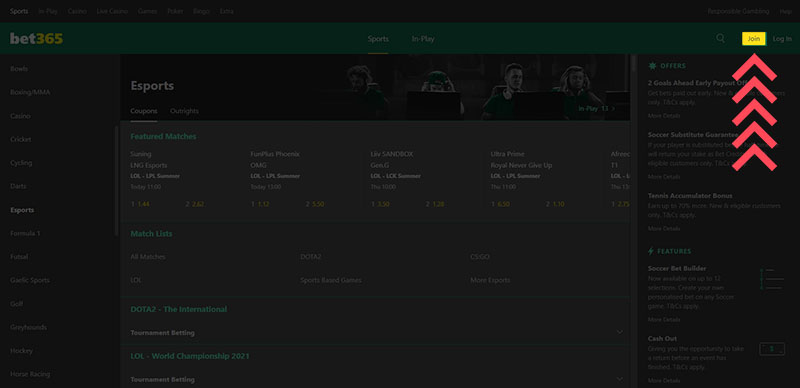800x388 pixels.
Task: Bet on Royal Never Give Up at 1.10
Action: (x=555, y=204)
